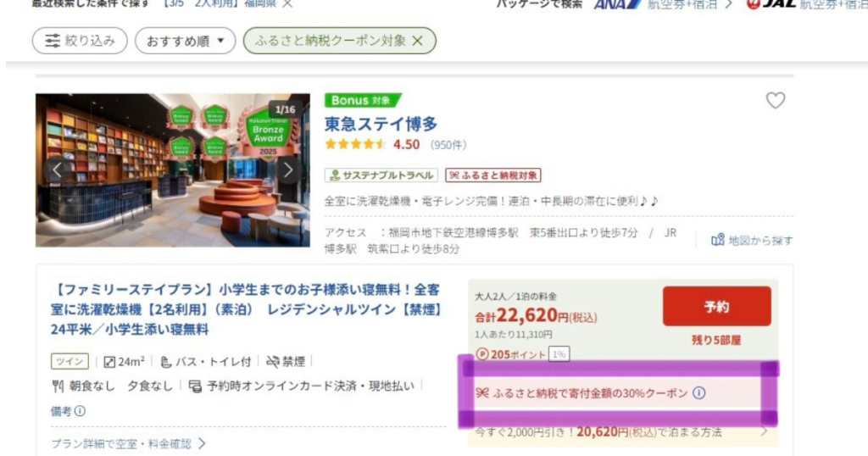Click the 地図から探す map icon link

coord(752,240)
